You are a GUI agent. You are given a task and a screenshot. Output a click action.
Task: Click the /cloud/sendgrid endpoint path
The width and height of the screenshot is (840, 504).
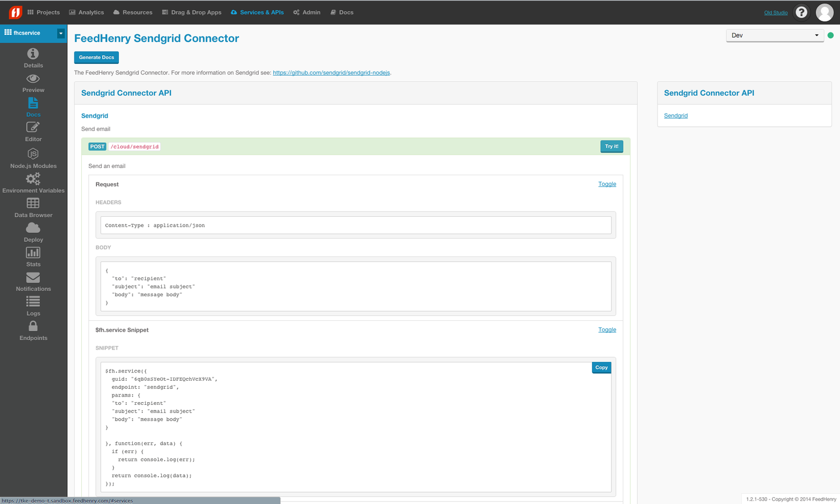coord(134,147)
